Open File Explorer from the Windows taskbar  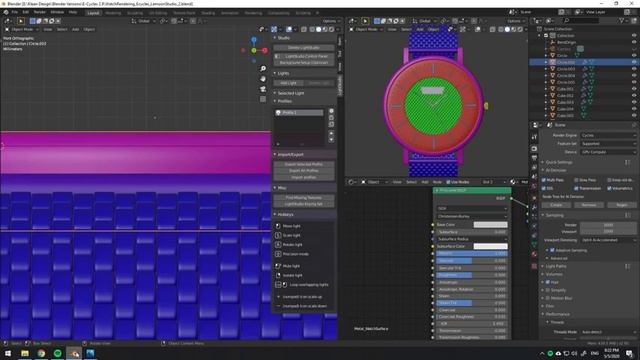coord(25,353)
